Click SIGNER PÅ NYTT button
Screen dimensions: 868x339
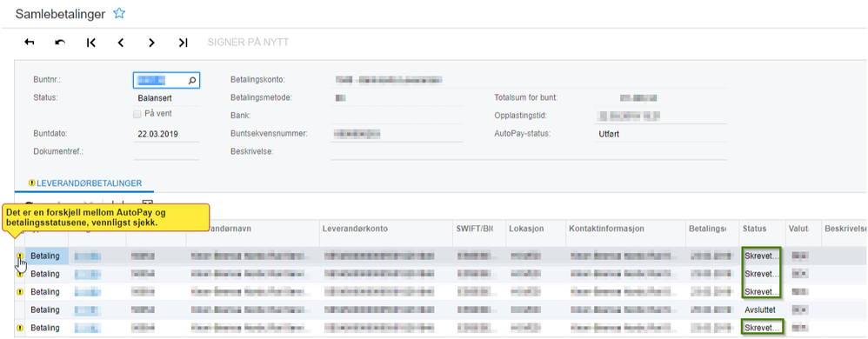point(248,43)
